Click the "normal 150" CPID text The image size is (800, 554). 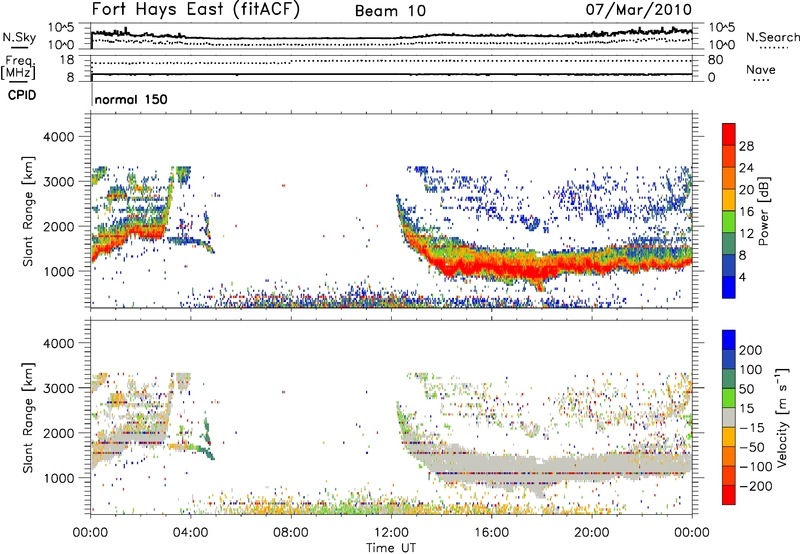[131, 99]
